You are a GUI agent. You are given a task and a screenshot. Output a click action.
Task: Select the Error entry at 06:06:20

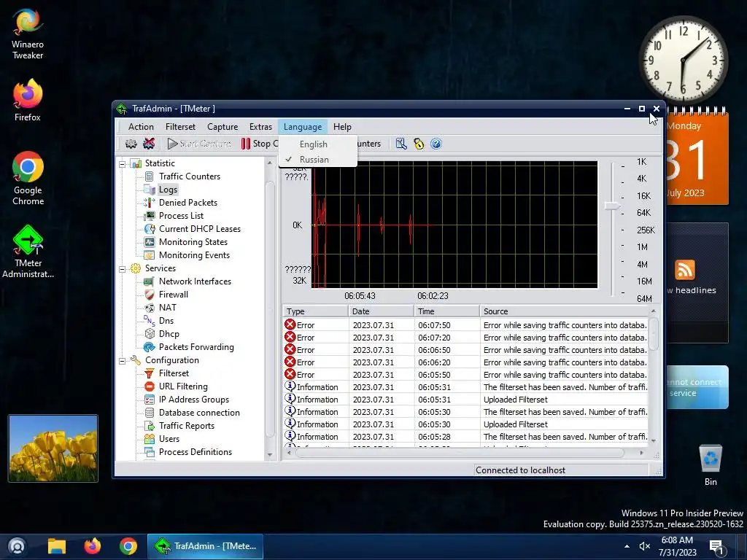[465, 362]
